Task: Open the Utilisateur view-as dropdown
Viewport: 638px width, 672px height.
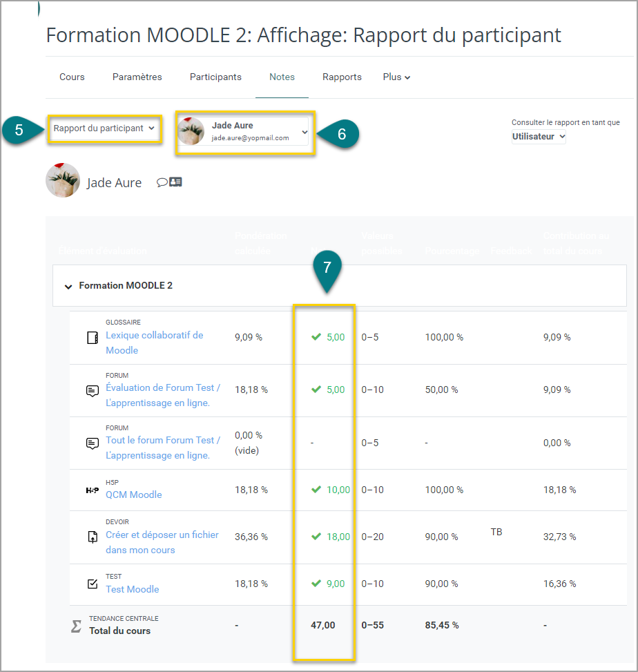Action: [539, 137]
